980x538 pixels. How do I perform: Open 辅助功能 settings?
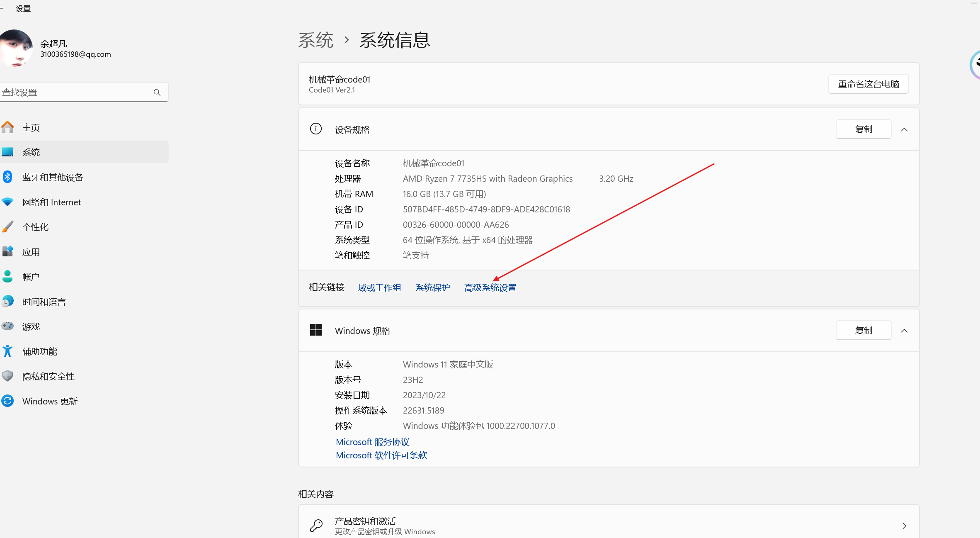39,351
